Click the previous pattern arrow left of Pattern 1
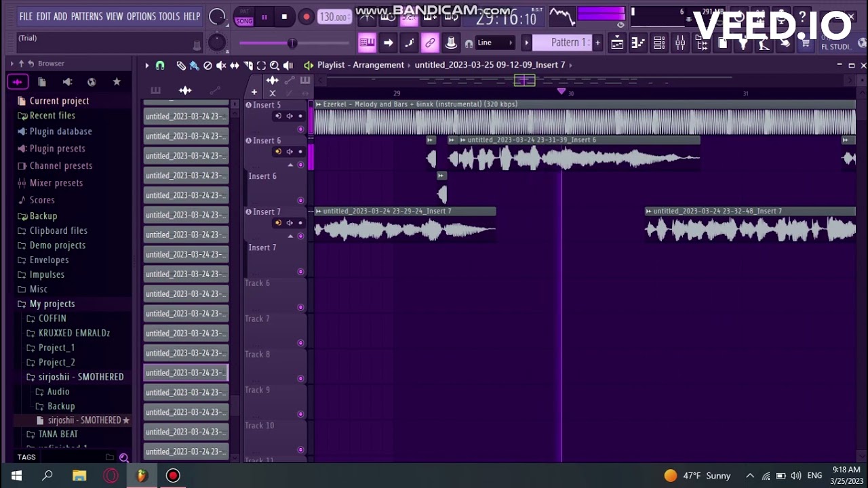Screen dimensions: 868x488 point(526,43)
